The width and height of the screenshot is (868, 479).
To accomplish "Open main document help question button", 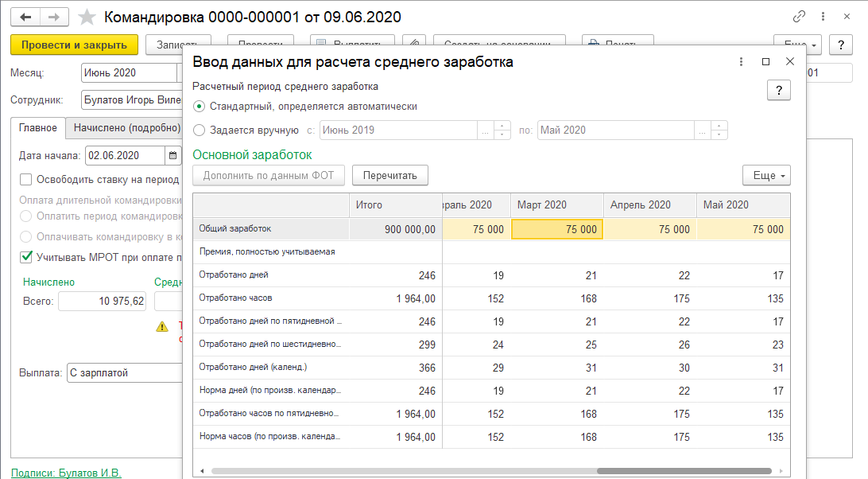I will [x=841, y=45].
